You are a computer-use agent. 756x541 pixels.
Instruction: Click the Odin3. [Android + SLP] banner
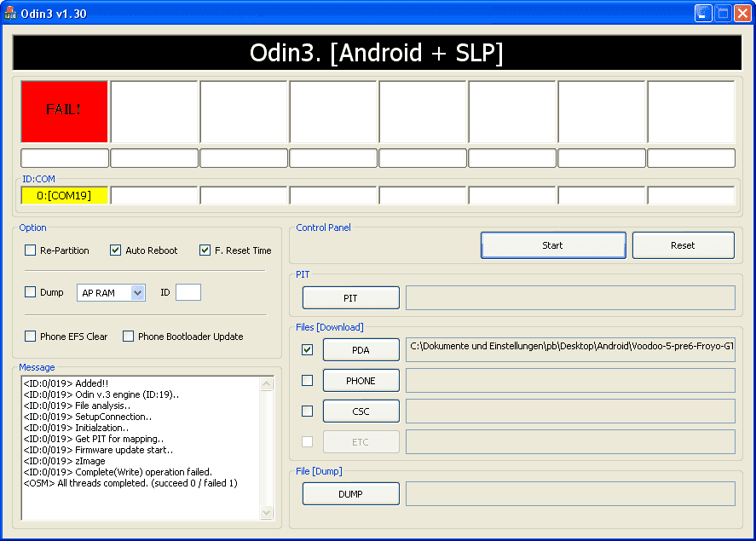click(377, 53)
